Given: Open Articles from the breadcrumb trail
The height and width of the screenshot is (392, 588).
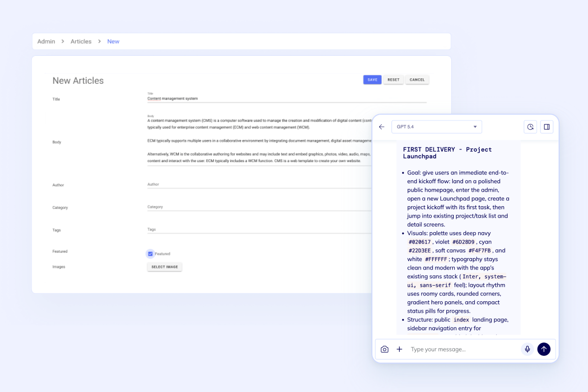Looking at the screenshot, I should point(80,41).
